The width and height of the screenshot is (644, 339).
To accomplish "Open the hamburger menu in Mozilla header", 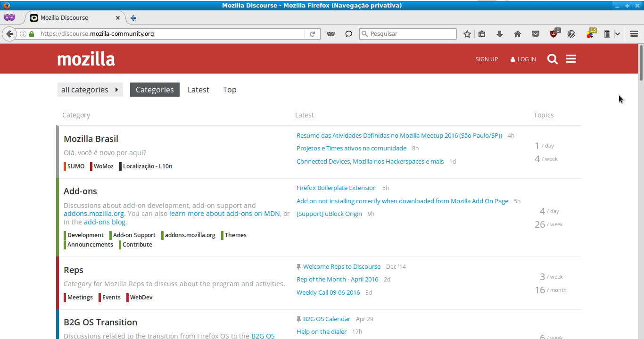I will click(x=571, y=59).
